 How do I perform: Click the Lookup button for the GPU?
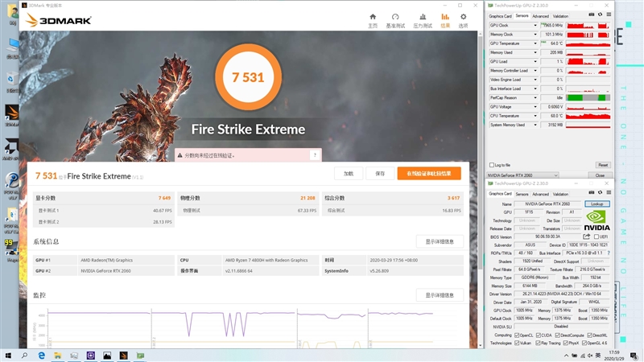[x=597, y=204]
